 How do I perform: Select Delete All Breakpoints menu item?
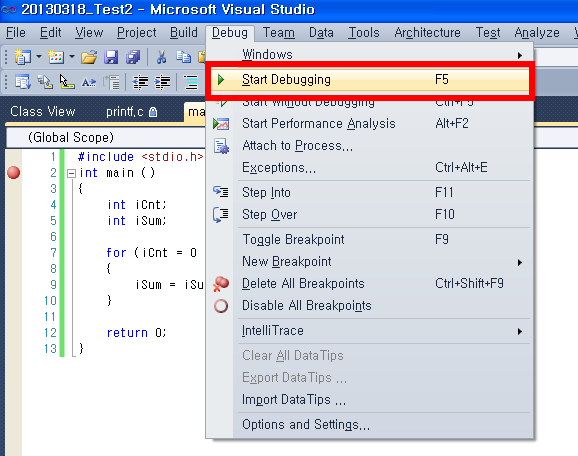pyautogui.click(x=370, y=284)
